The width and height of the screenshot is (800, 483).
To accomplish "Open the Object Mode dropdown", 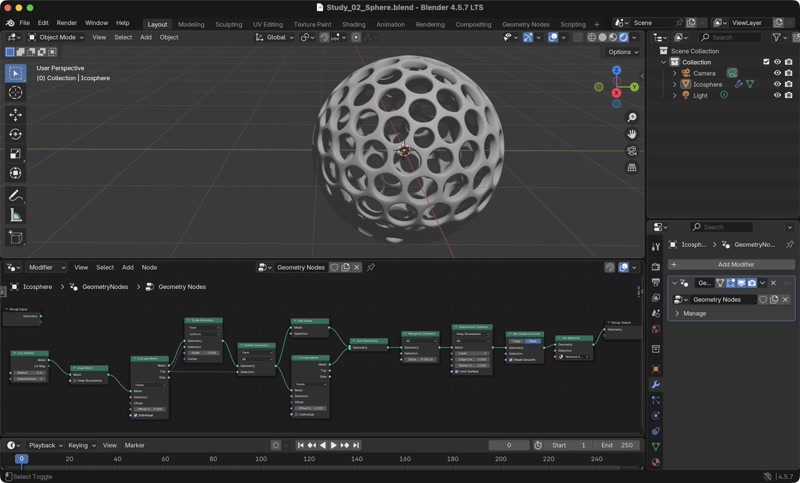I will (55, 37).
